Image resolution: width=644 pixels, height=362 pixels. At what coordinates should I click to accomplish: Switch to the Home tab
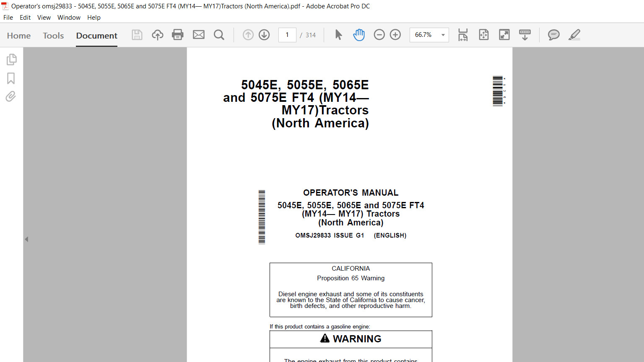[19, 36]
